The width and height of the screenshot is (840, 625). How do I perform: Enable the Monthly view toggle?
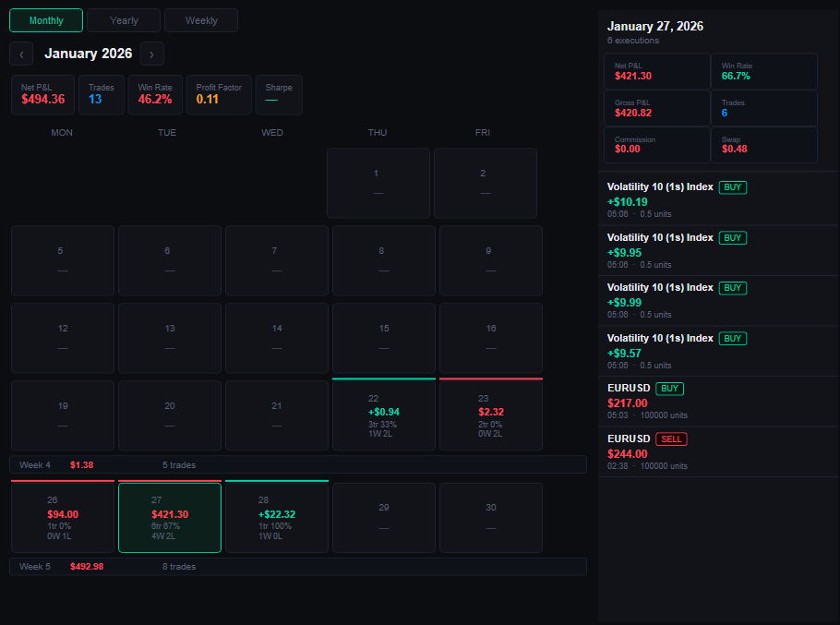(45, 19)
